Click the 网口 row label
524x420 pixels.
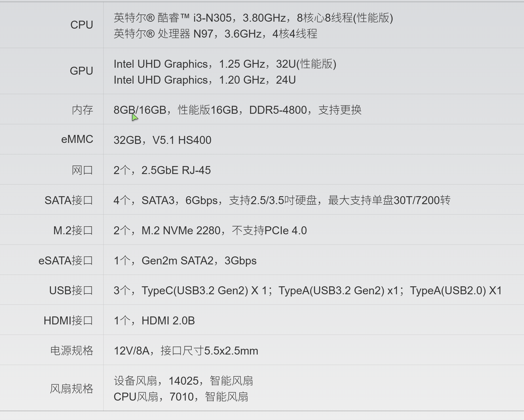(x=82, y=170)
